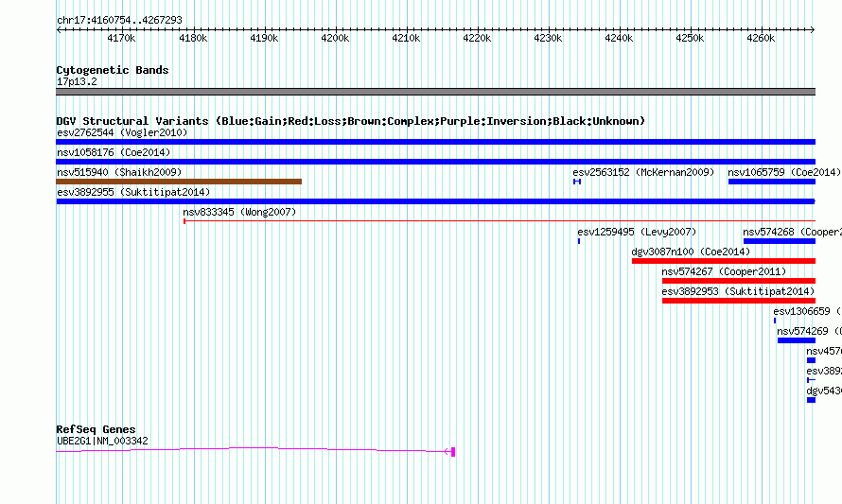Image resolution: width=842 pixels, height=504 pixels.
Task: Click the Cytogenetic Bands track title
Action: click(x=113, y=70)
